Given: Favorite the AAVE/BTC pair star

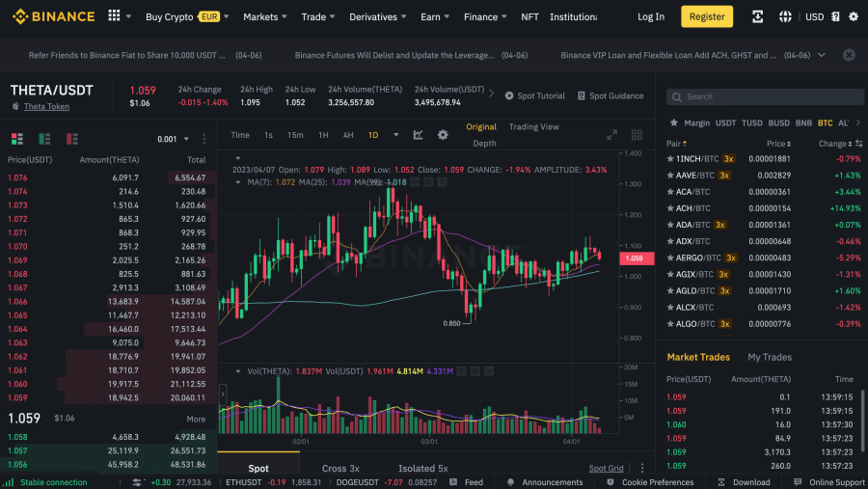Looking at the screenshot, I should 670,175.
